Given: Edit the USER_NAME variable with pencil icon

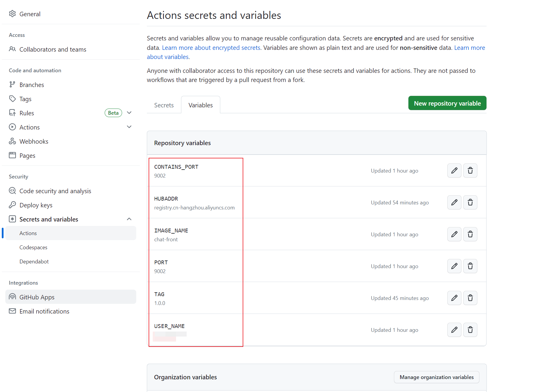Looking at the screenshot, I should click(x=454, y=330).
